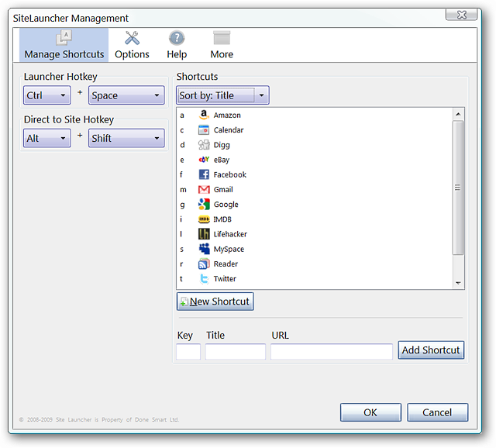This screenshot has width=496, height=448.
Task: Click key letter 'm' beside Gmail
Action: [183, 190]
